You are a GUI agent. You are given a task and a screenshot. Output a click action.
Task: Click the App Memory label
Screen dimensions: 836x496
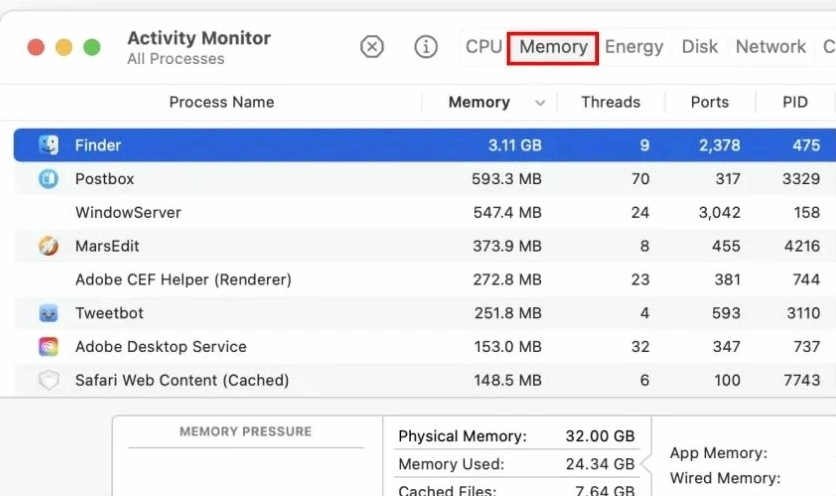click(x=718, y=453)
